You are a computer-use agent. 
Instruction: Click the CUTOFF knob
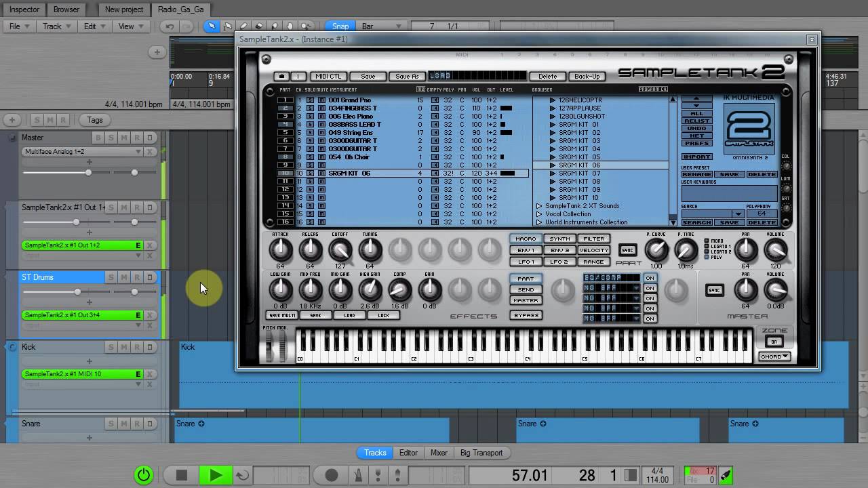pos(340,250)
